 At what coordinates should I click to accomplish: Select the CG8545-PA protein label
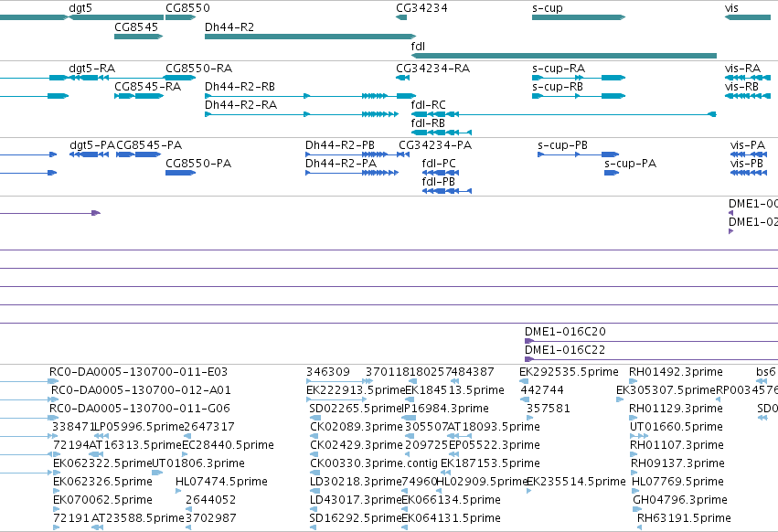[149, 145]
